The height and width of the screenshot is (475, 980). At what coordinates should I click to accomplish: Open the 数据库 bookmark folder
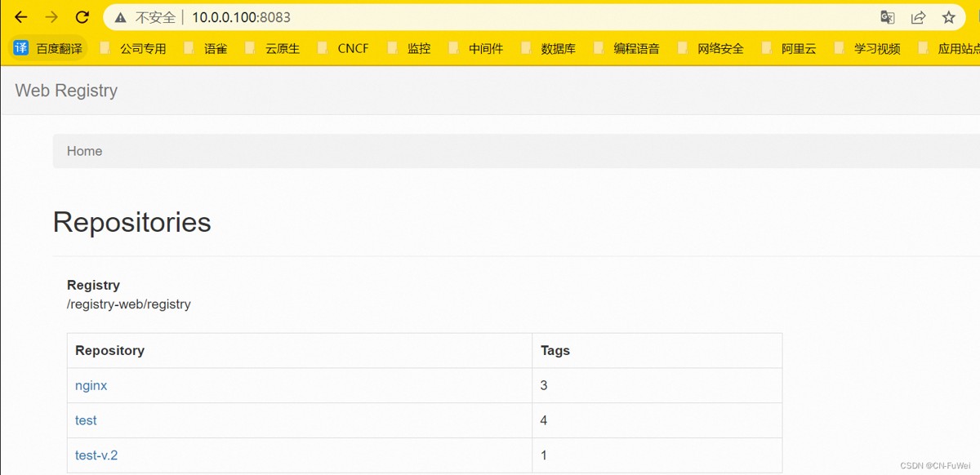click(x=548, y=48)
